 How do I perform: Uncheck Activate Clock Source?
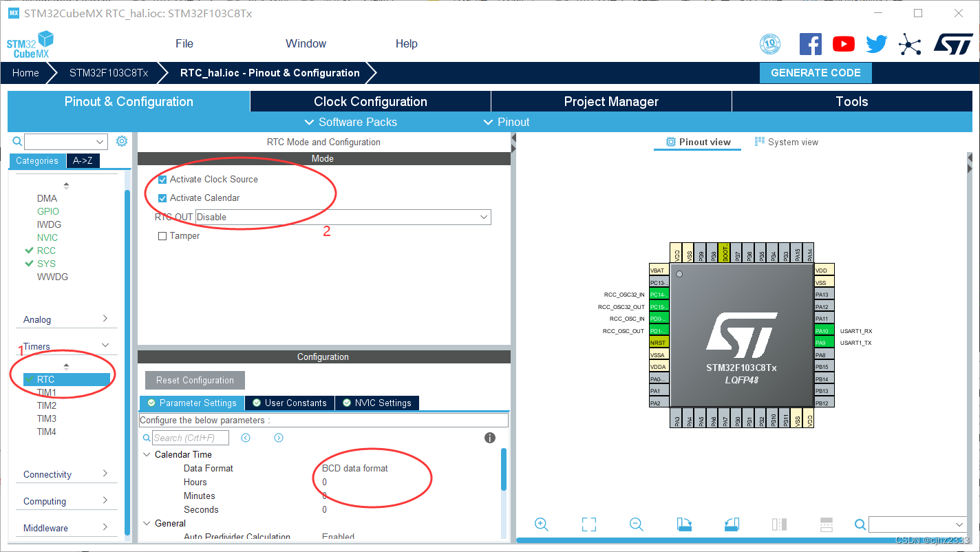pyautogui.click(x=162, y=180)
